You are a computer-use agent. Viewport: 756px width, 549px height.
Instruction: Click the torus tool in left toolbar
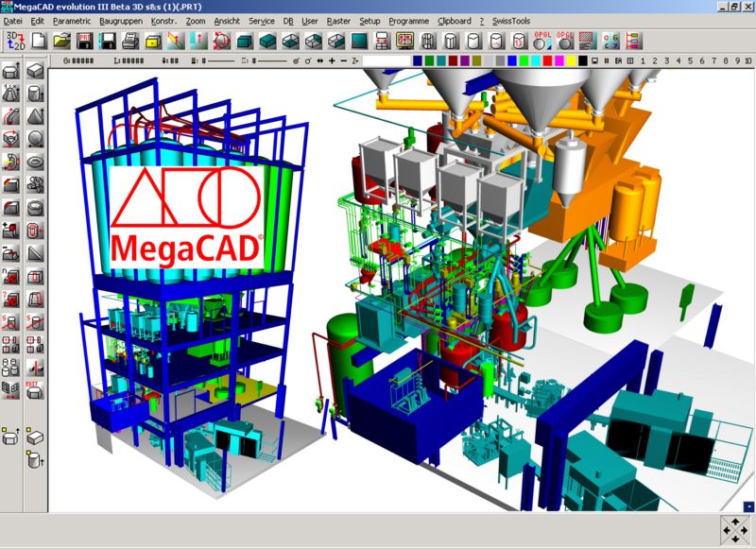coord(35,163)
